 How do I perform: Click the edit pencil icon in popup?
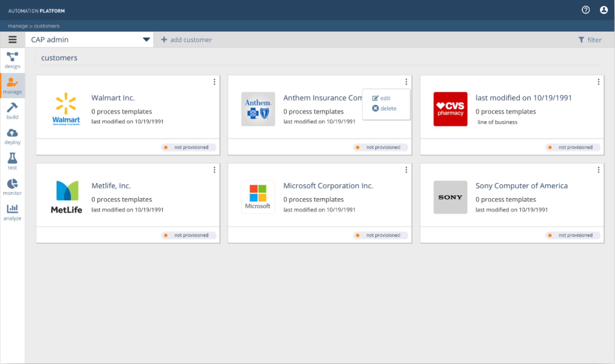pyautogui.click(x=375, y=98)
